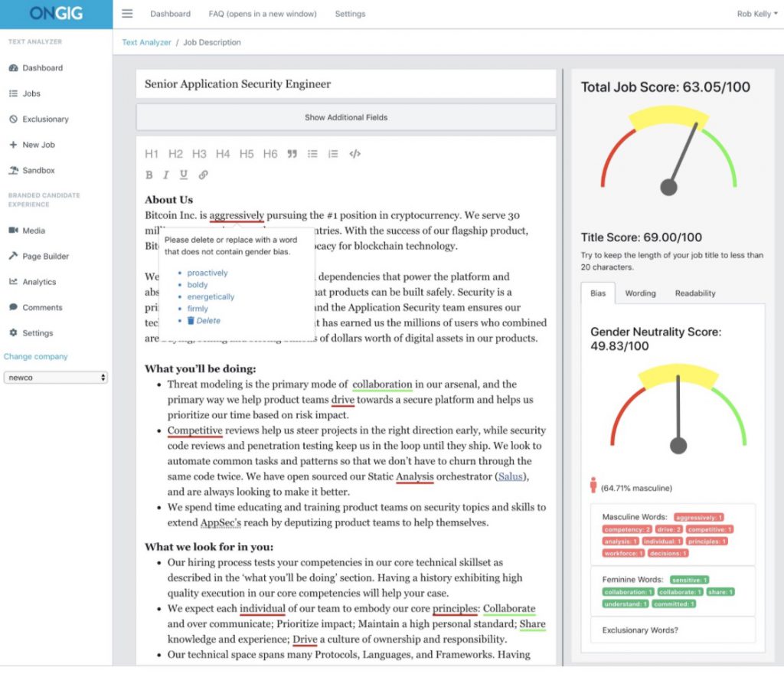
Task: Click the 'sensitive: 1' feminine tag
Action: (690, 580)
